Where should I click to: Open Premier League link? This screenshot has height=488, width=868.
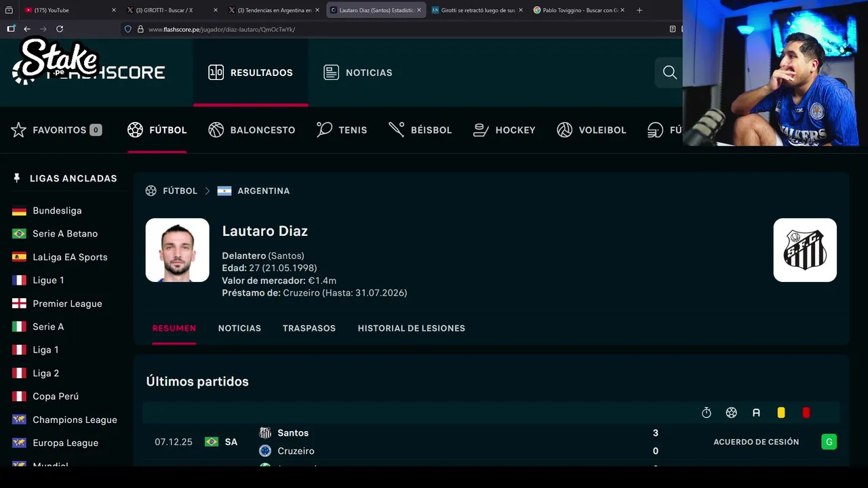tap(67, 304)
